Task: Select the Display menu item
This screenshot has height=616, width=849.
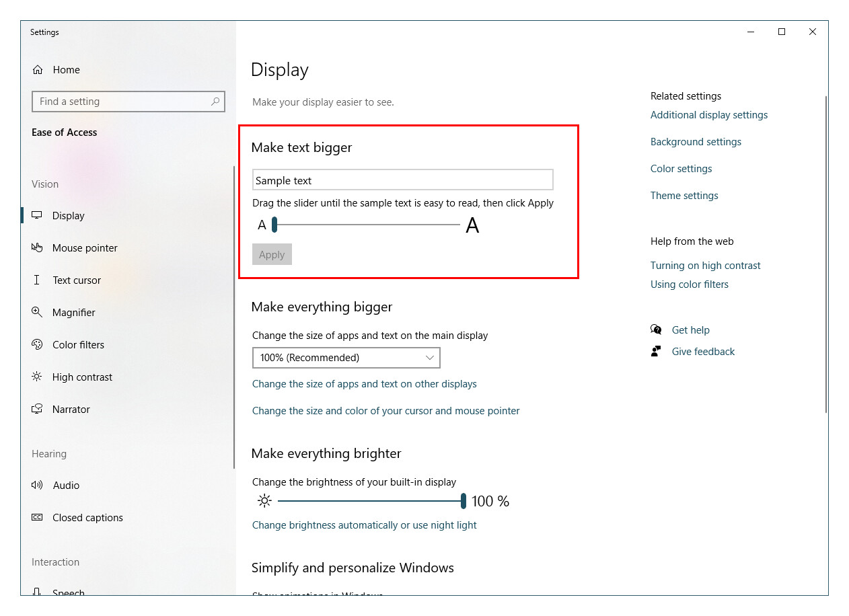Action: (x=68, y=216)
